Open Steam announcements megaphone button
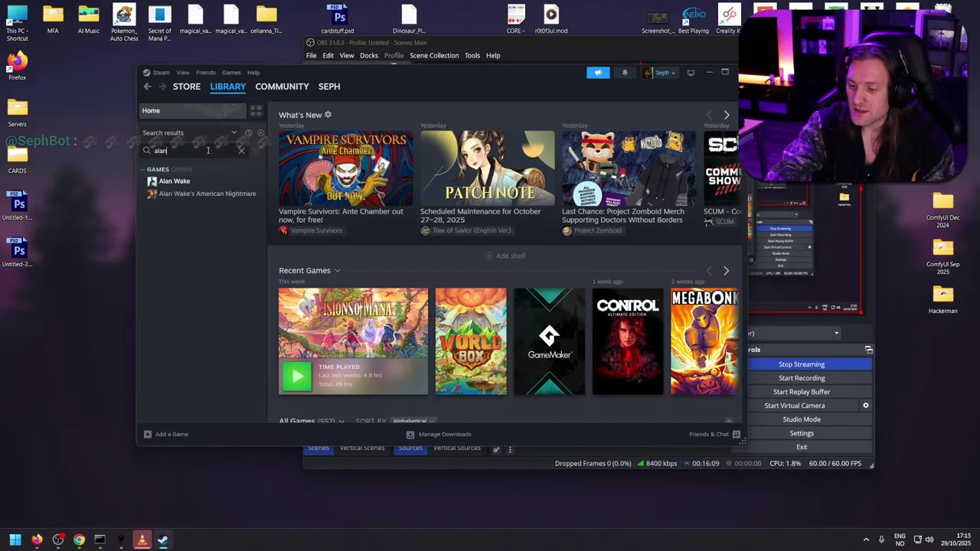Image resolution: width=980 pixels, height=551 pixels. [598, 73]
